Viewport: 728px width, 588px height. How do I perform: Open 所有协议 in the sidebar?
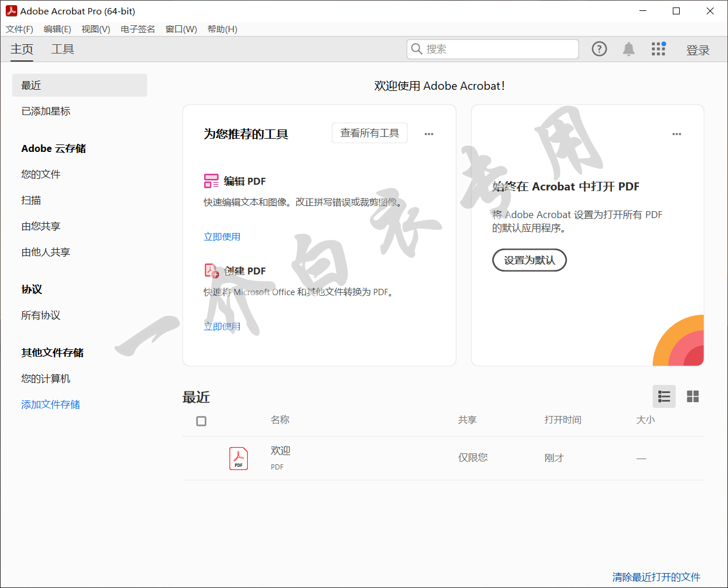click(41, 315)
